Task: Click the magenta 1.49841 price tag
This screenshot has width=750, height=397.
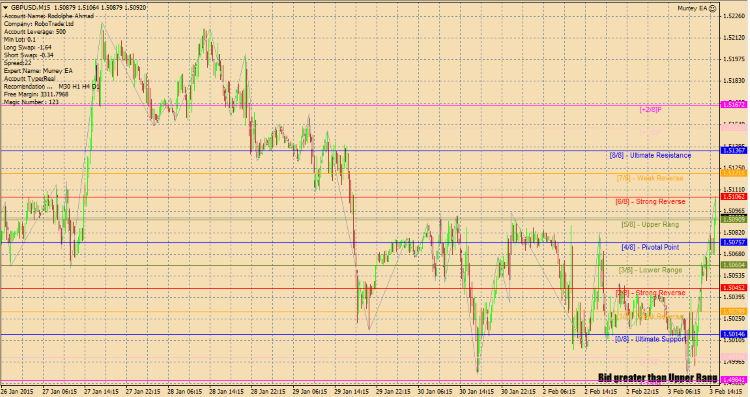Action: point(734,380)
